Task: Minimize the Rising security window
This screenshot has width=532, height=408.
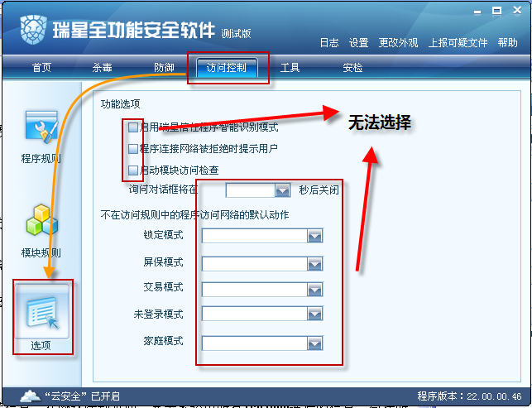Action: click(477, 12)
